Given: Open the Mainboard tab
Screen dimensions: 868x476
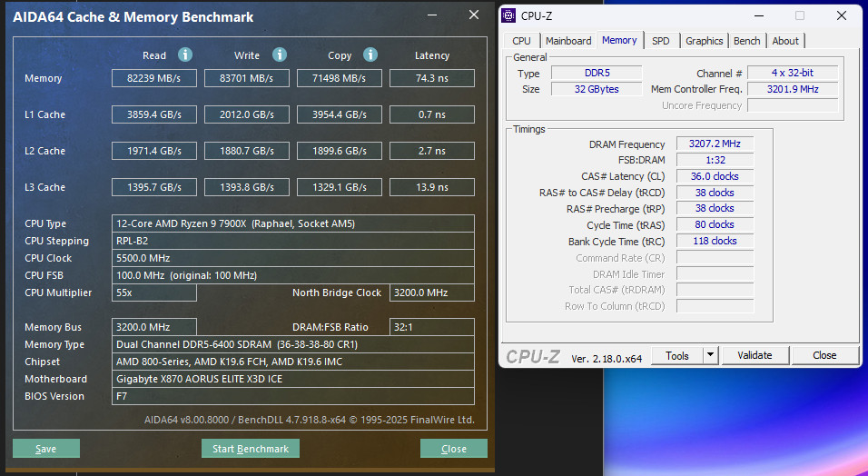Looking at the screenshot, I should [x=568, y=41].
